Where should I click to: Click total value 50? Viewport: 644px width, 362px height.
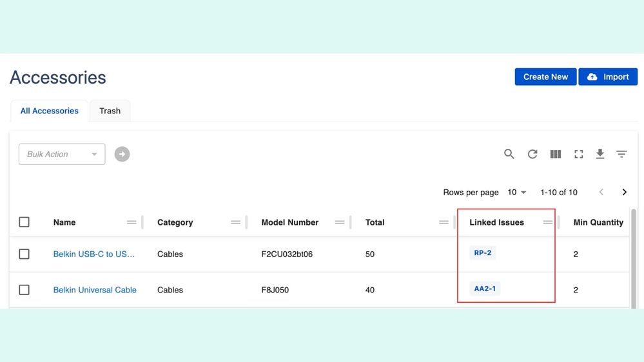(x=369, y=254)
